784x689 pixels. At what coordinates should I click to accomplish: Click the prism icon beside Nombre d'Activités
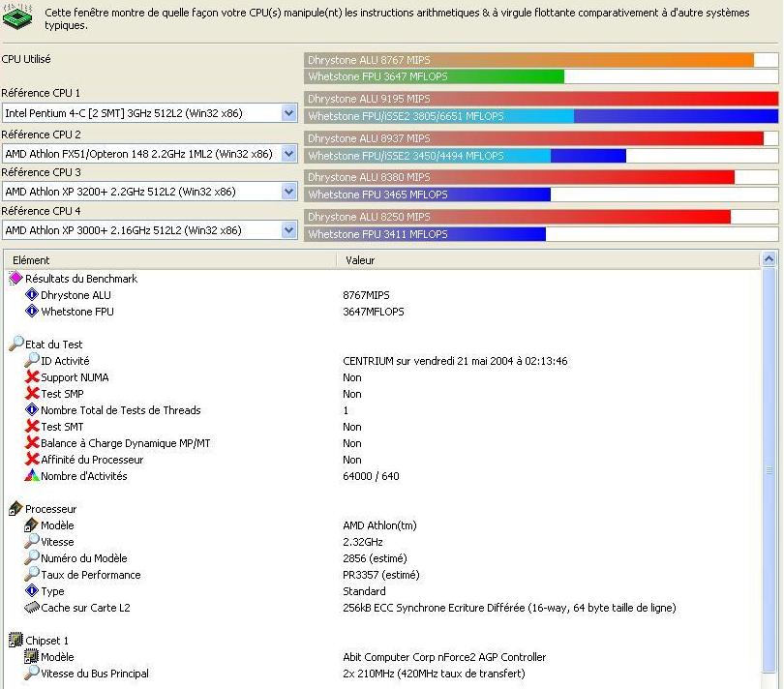tap(32, 475)
